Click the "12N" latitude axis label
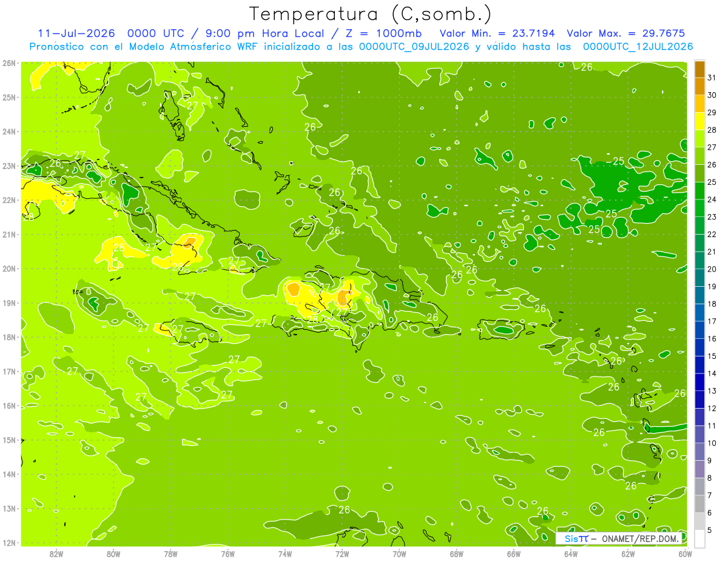This screenshot has height=562, width=728. point(9,543)
